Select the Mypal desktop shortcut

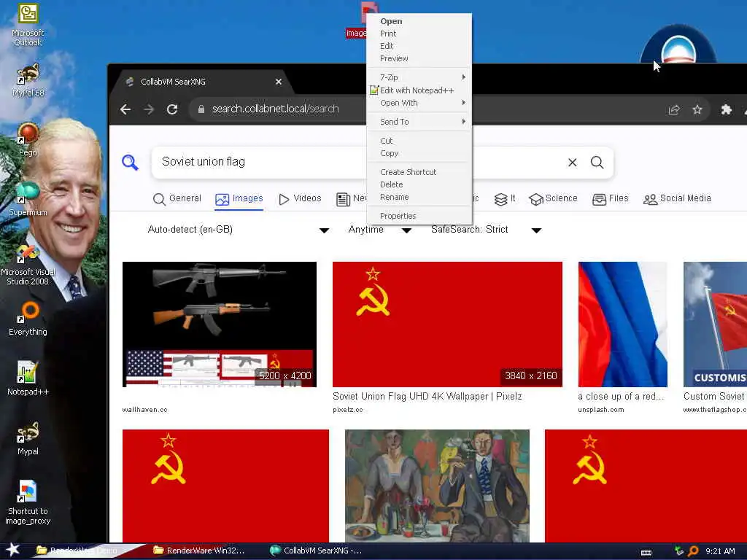click(28, 438)
